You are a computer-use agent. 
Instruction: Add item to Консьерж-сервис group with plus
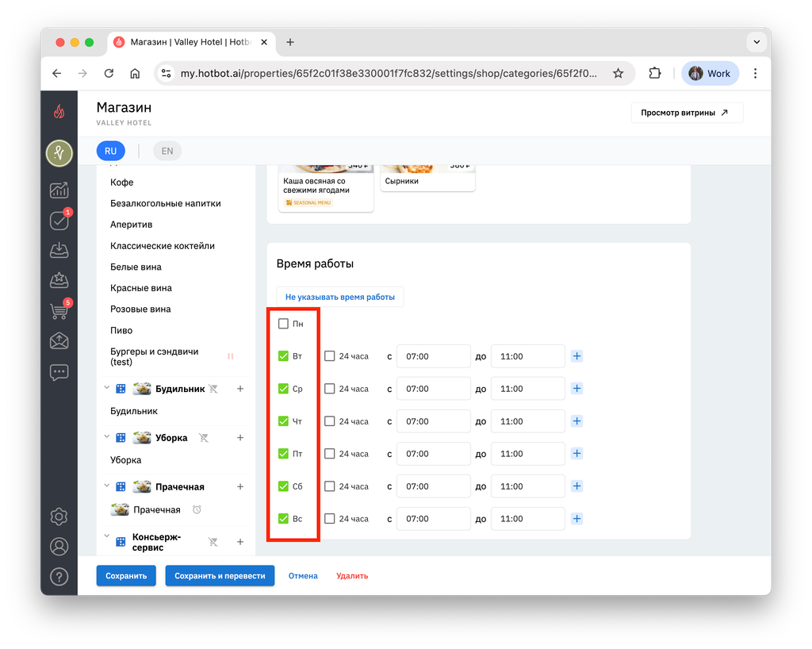[240, 542]
